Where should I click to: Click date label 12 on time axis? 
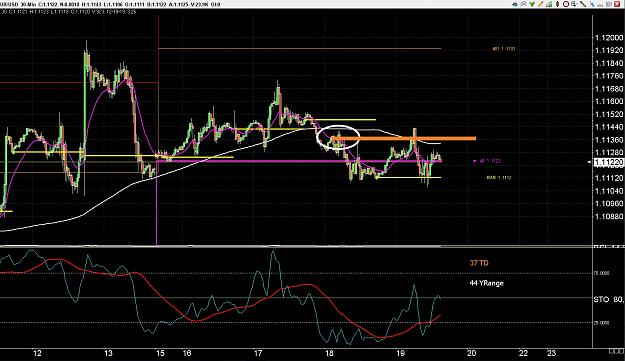pyautogui.click(x=37, y=353)
